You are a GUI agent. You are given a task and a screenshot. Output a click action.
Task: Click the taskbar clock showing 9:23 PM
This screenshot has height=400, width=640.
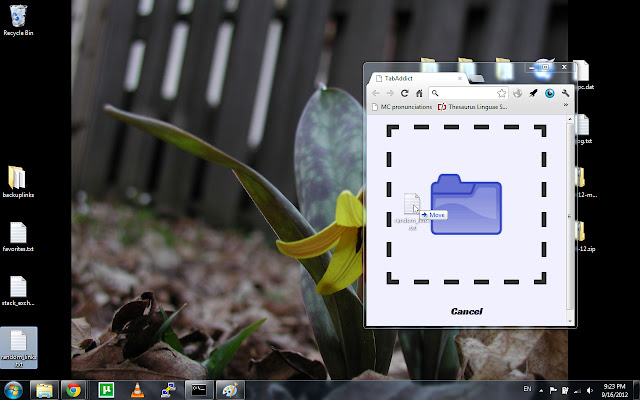(614, 391)
